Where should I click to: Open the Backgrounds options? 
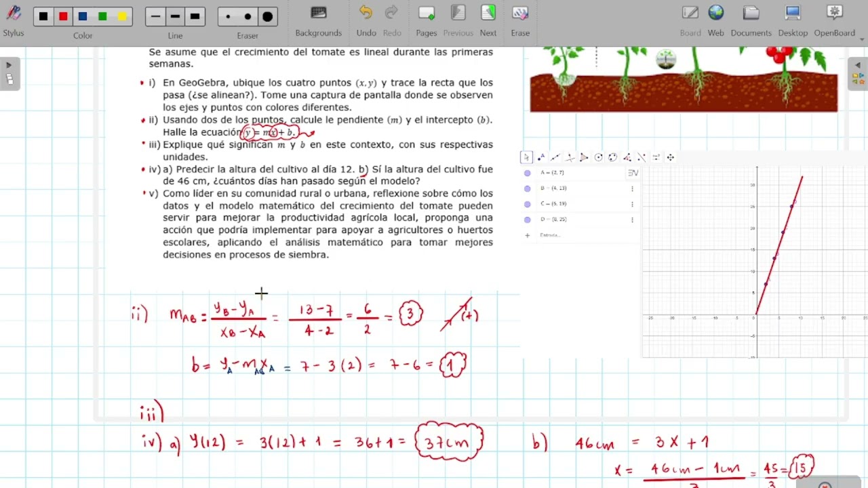click(318, 20)
